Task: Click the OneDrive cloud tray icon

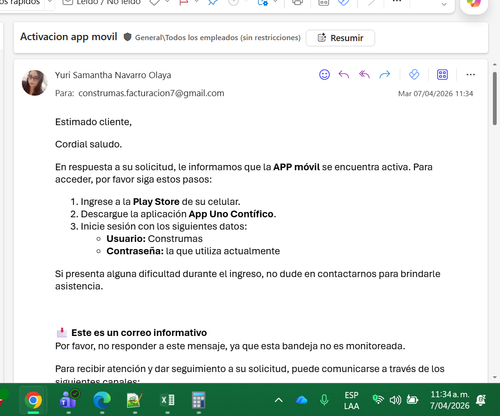Action: click(x=302, y=400)
